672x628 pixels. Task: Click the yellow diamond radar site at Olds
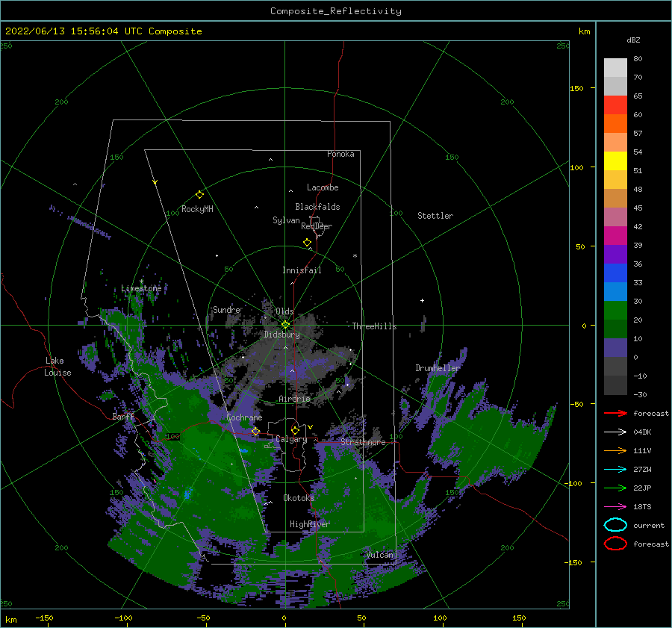tap(285, 325)
